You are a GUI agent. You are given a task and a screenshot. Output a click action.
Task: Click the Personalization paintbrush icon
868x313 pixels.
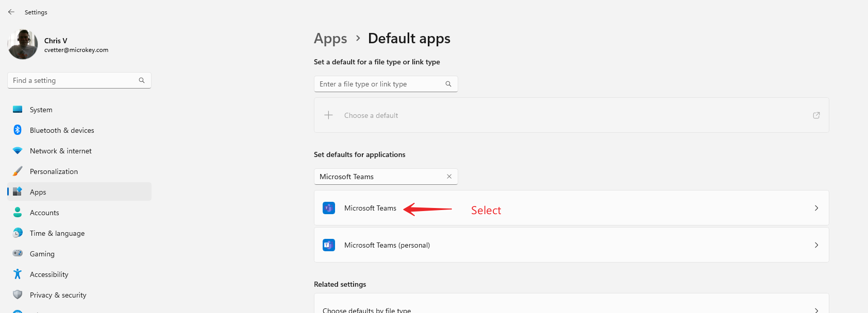pyautogui.click(x=18, y=171)
